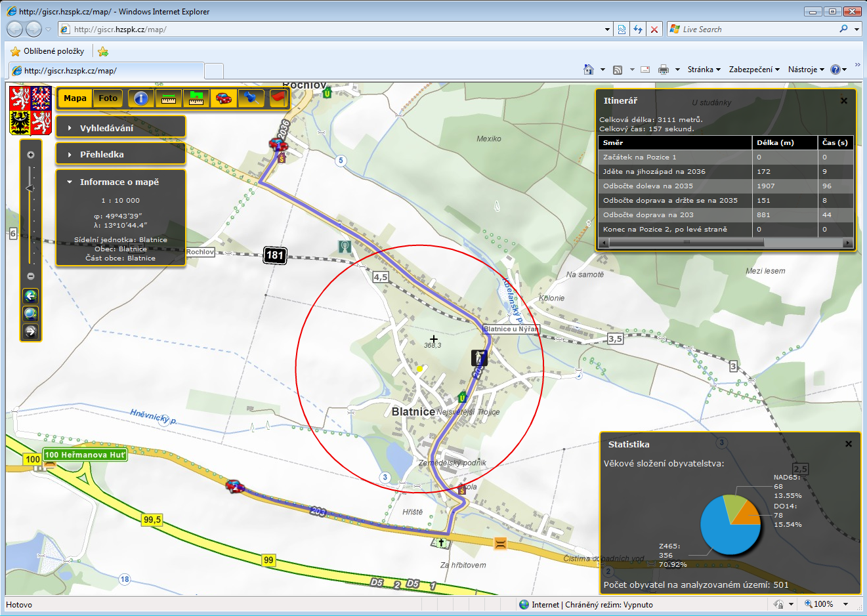Click the Itinerář horizontal scrollbar right arrow
The height and width of the screenshot is (616, 867).
point(847,242)
